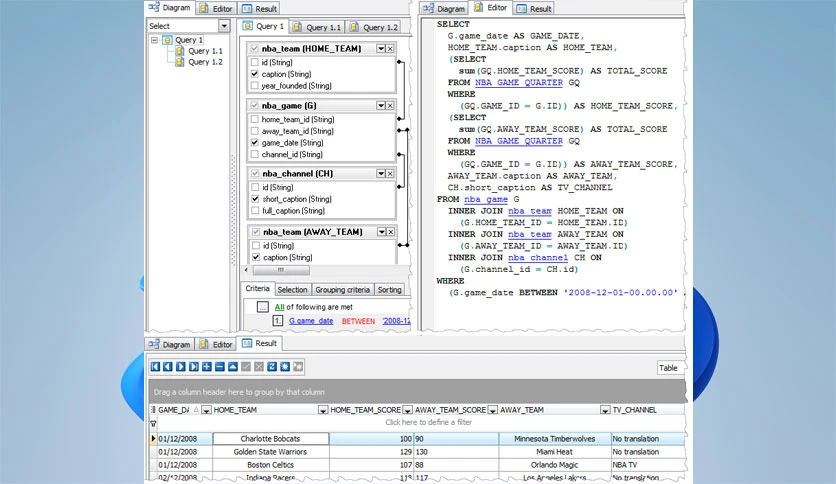Click the post edit checkmark icon
This screenshot has height=484, width=836.
[246, 367]
